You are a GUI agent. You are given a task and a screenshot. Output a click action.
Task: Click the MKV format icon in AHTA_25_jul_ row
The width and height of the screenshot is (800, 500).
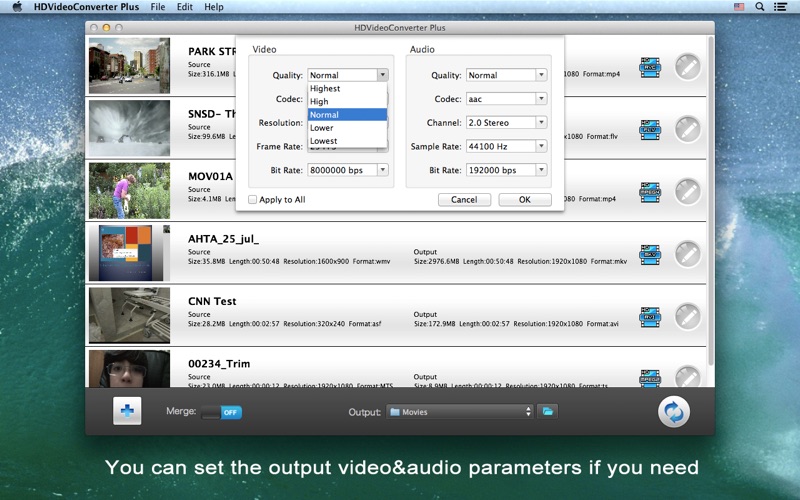[650, 255]
